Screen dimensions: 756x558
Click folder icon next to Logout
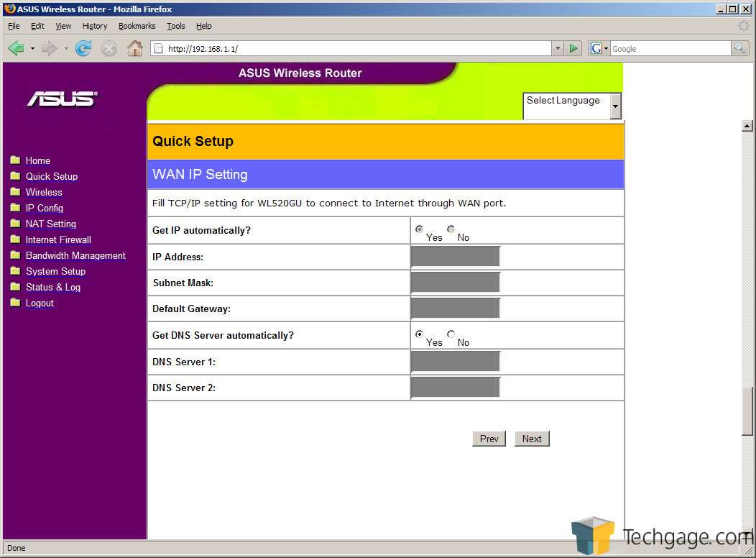(15, 303)
